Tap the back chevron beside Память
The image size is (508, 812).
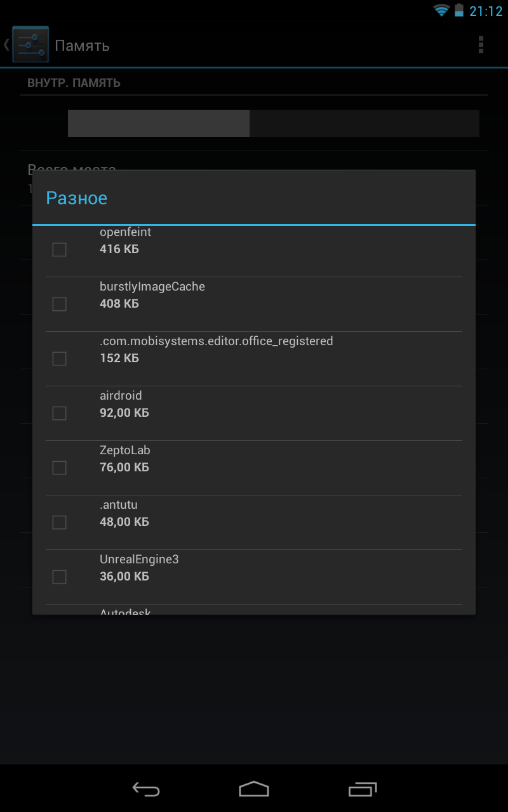coord(6,44)
